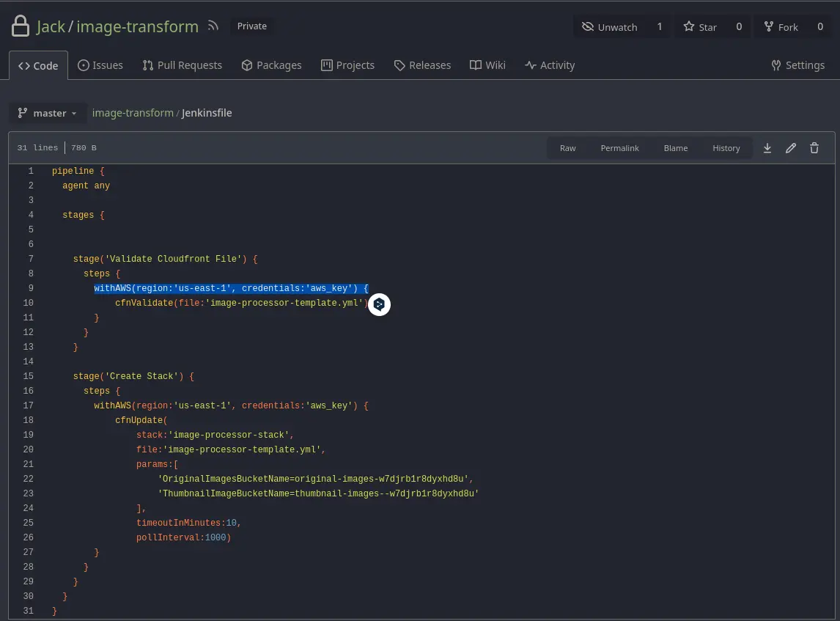Select line number 9
The image size is (840, 621).
pyautogui.click(x=31, y=288)
